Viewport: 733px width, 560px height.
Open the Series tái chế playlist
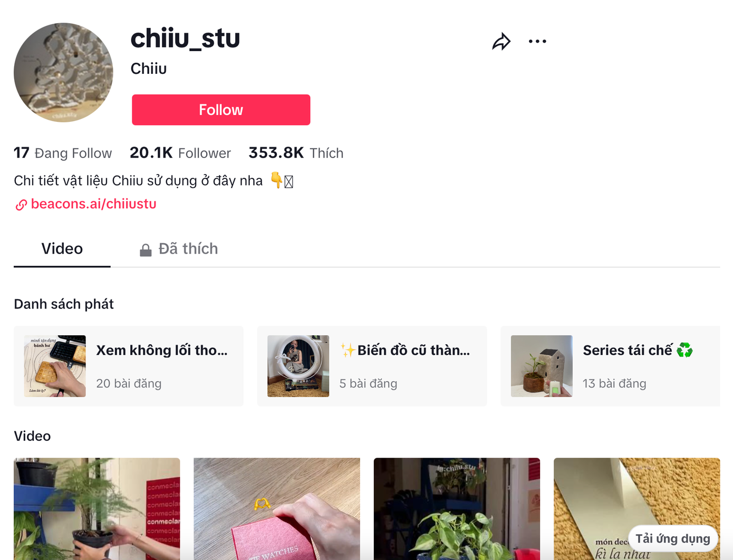pos(610,366)
